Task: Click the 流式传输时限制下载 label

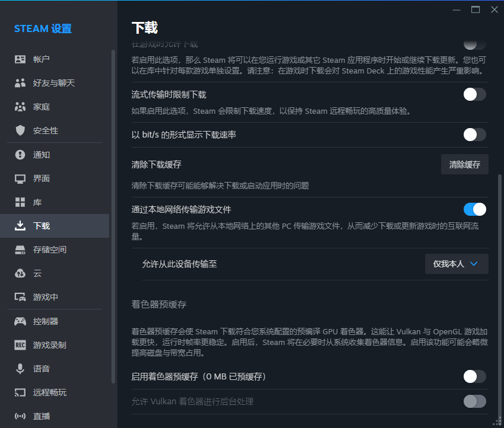Action: (x=169, y=95)
